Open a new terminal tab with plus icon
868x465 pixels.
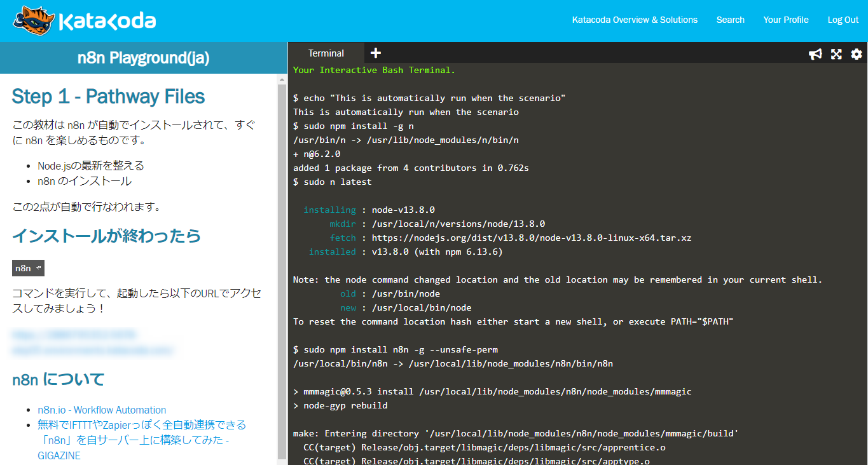(375, 53)
